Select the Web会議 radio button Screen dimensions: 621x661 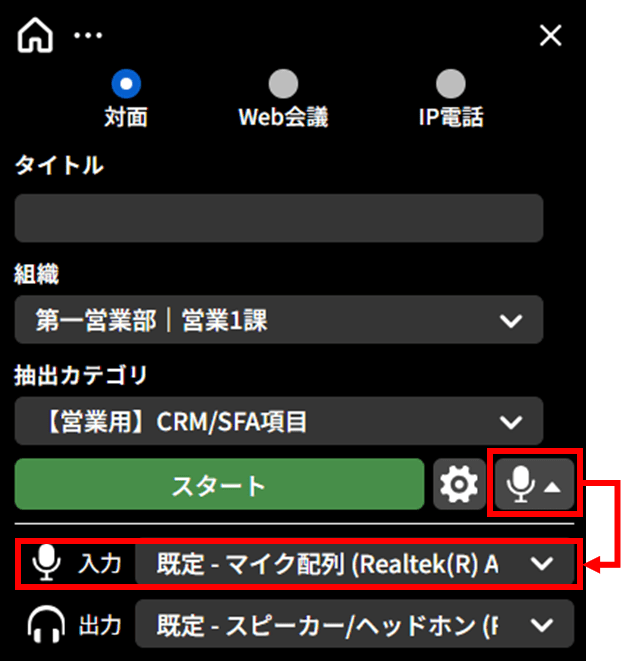coord(283,83)
